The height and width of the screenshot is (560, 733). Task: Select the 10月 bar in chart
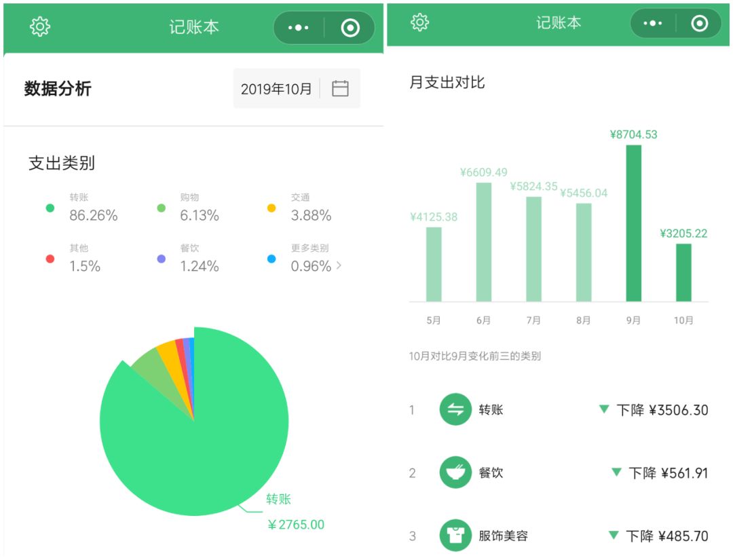[x=683, y=272]
